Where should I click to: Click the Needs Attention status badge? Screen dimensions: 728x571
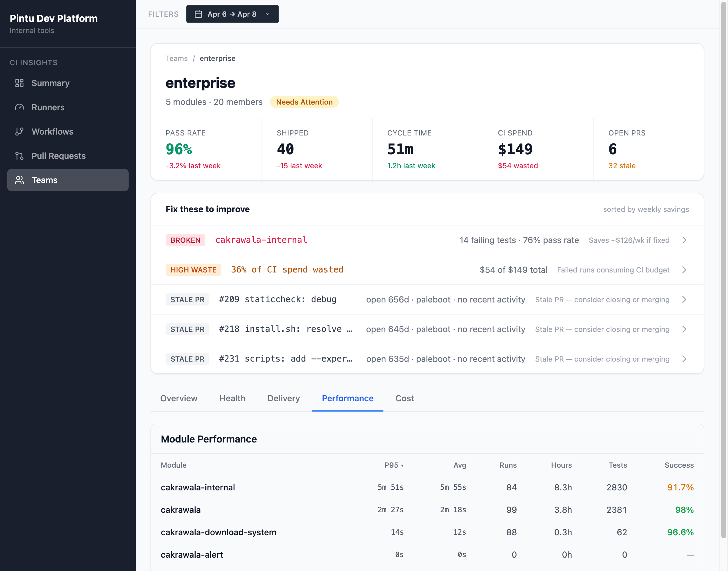(x=304, y=102)
